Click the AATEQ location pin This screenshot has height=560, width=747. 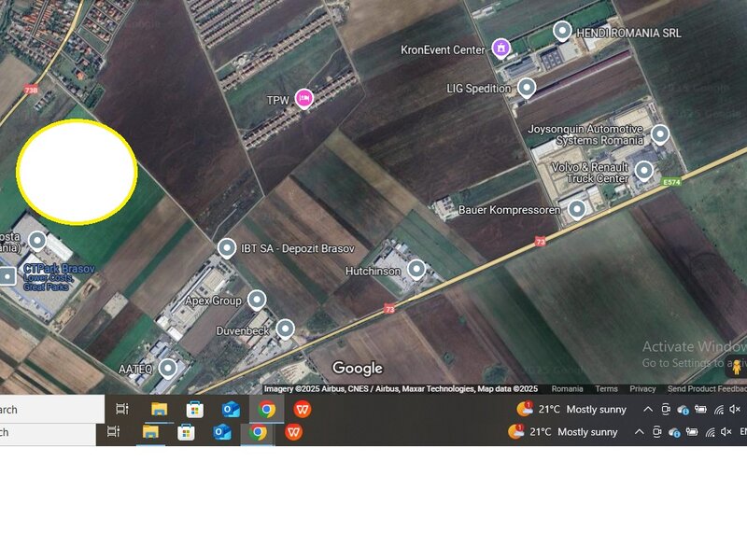(x=167, y=368)
